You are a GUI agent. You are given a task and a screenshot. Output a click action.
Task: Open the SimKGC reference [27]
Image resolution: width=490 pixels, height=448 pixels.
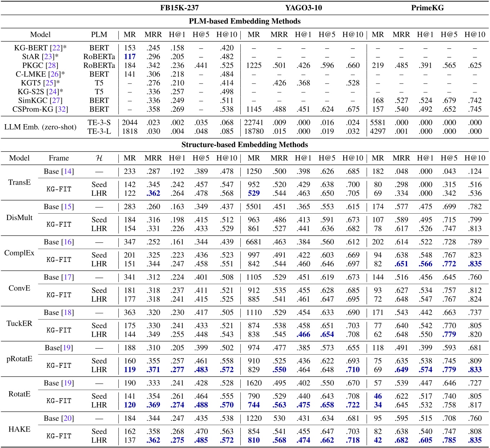56,100
